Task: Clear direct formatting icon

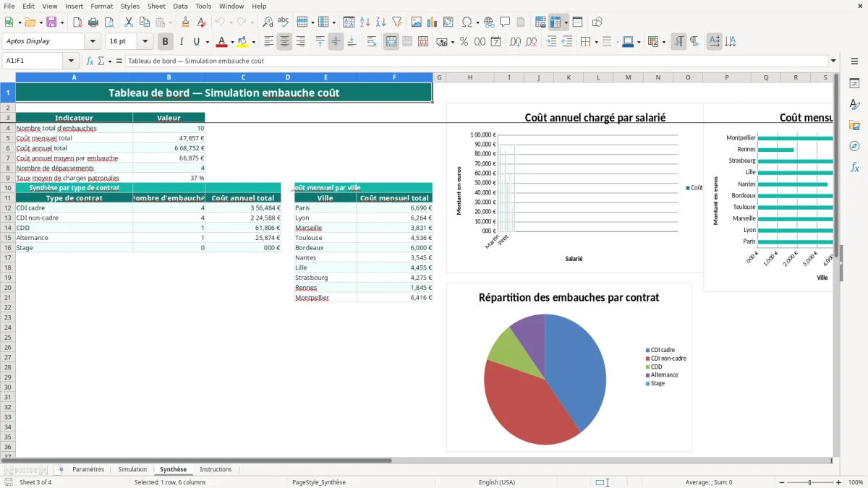Action: click(201, 22)
